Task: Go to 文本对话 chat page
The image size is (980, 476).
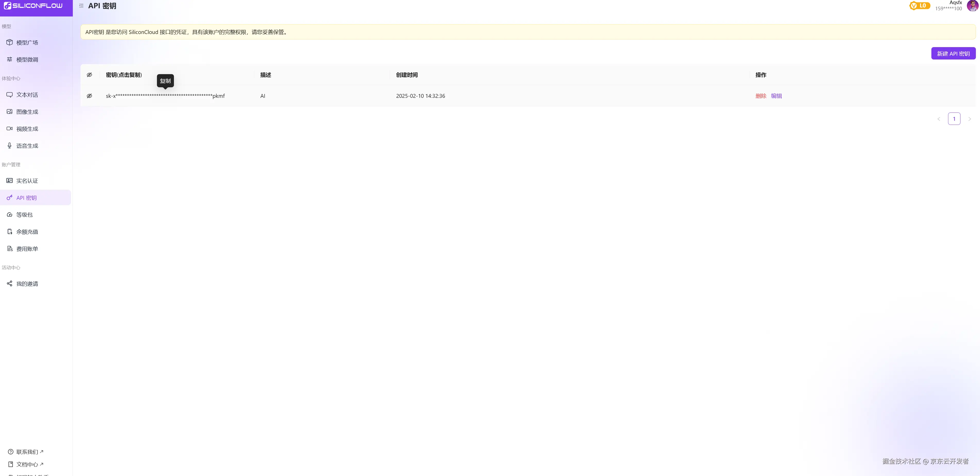Action: [x=27, y=95]
